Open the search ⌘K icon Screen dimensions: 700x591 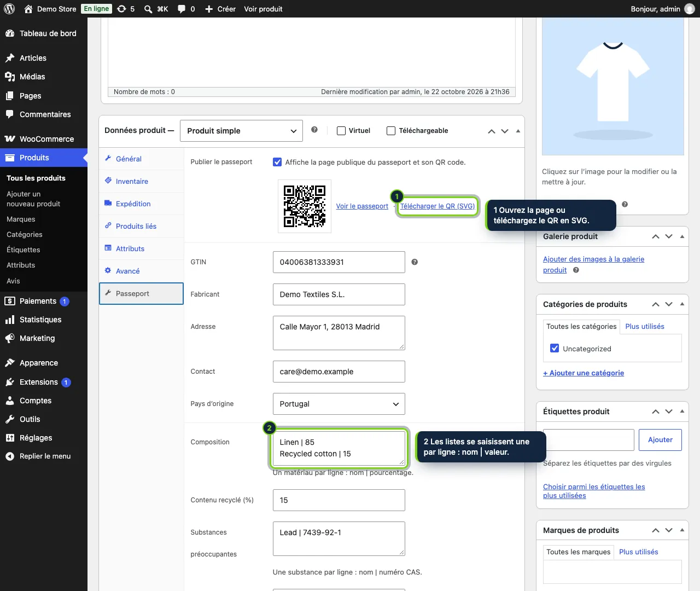click(x=156, y=9)
